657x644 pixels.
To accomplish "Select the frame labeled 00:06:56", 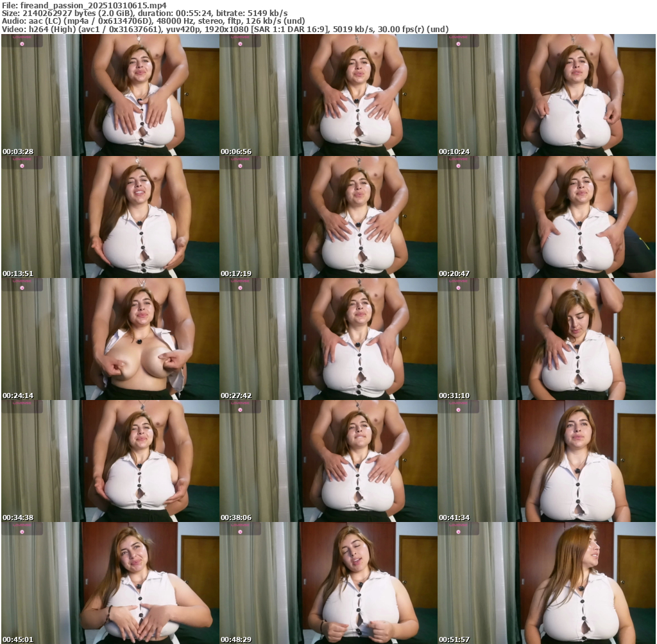I will pyautogui.click(x=328, y=95).
